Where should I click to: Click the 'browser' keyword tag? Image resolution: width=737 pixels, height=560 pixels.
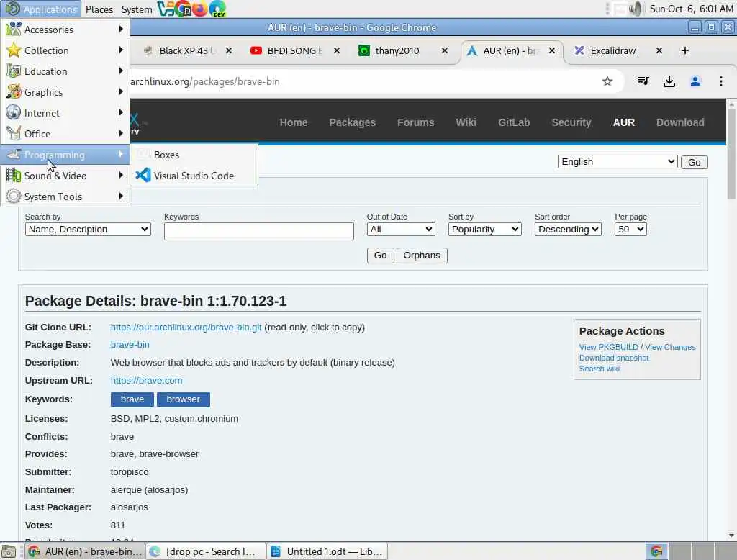(184, 399)
